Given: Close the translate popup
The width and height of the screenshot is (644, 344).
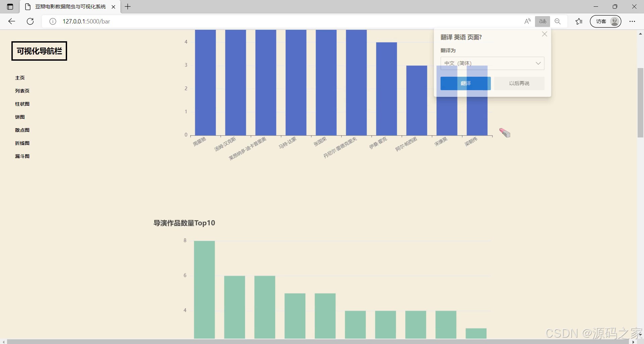Looking at the screenshot, I should [544, 34].
